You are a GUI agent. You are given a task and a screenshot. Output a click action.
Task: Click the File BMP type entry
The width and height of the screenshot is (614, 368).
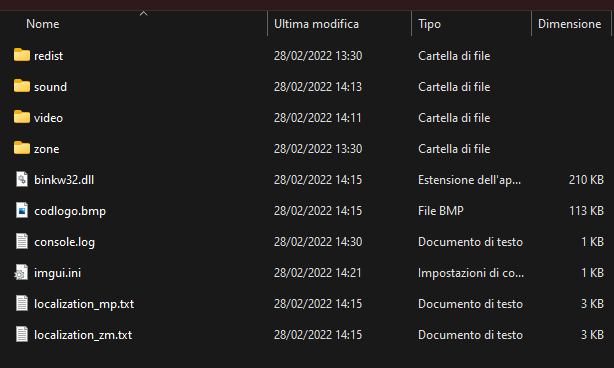(441, 211)
